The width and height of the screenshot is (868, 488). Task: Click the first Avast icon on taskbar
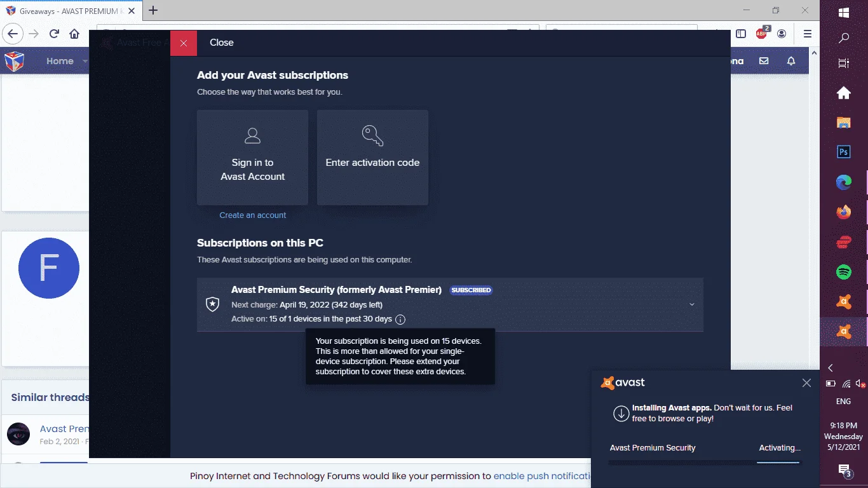[844, 302]
